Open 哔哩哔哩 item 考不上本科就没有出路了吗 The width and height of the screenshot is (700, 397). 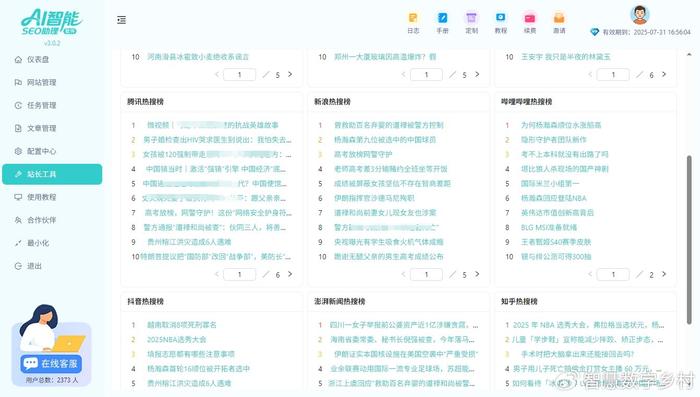coord(564,155)
